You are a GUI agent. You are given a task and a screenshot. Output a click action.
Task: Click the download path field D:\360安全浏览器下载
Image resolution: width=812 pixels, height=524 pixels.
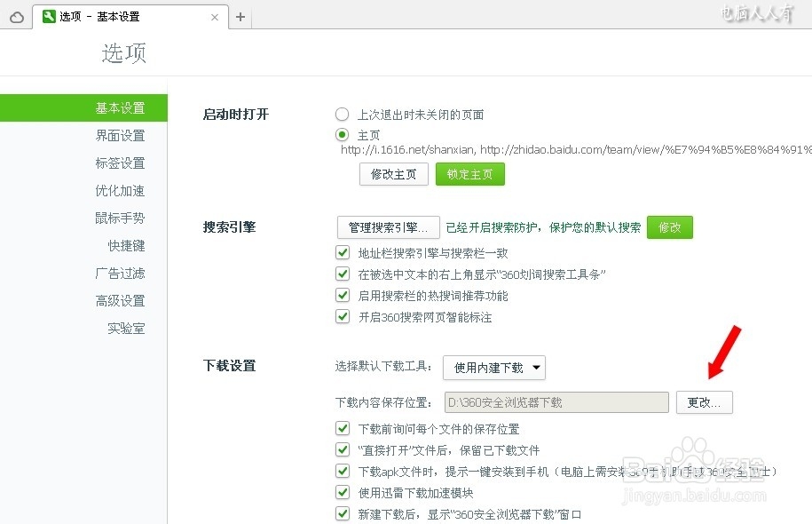(556, 402)
